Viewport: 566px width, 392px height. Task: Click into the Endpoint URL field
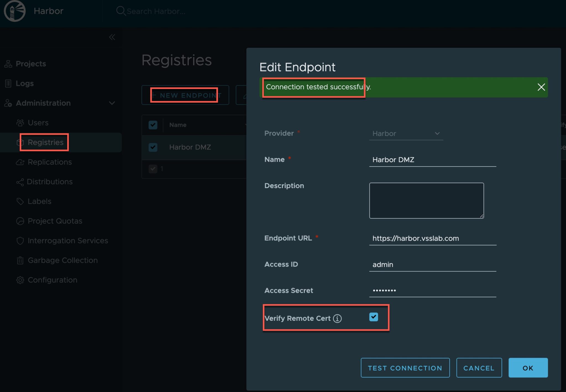(x=433, y=238)
